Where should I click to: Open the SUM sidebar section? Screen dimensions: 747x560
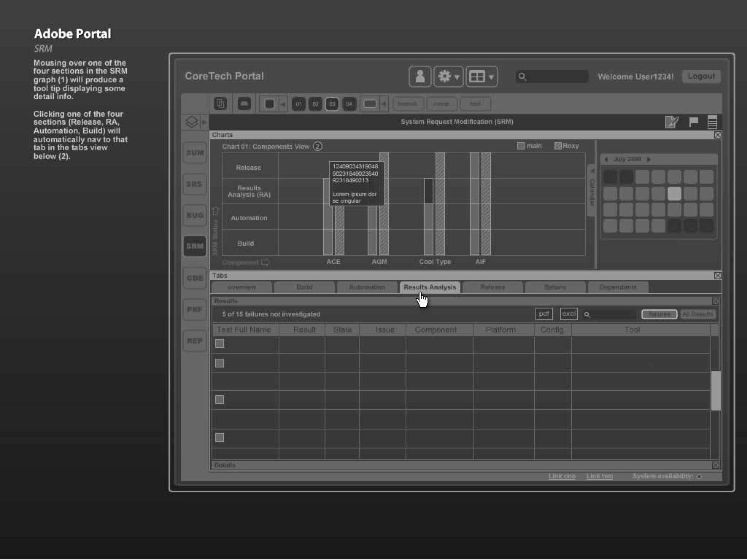click(195, 153)
